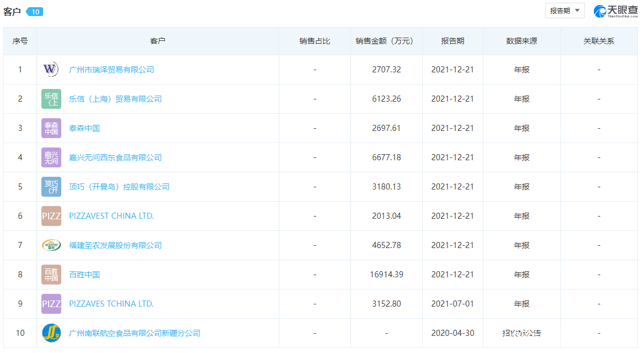644x353 pixels.
Task: Select sales amount 16914.39
Action: click(x=386, y=275)
